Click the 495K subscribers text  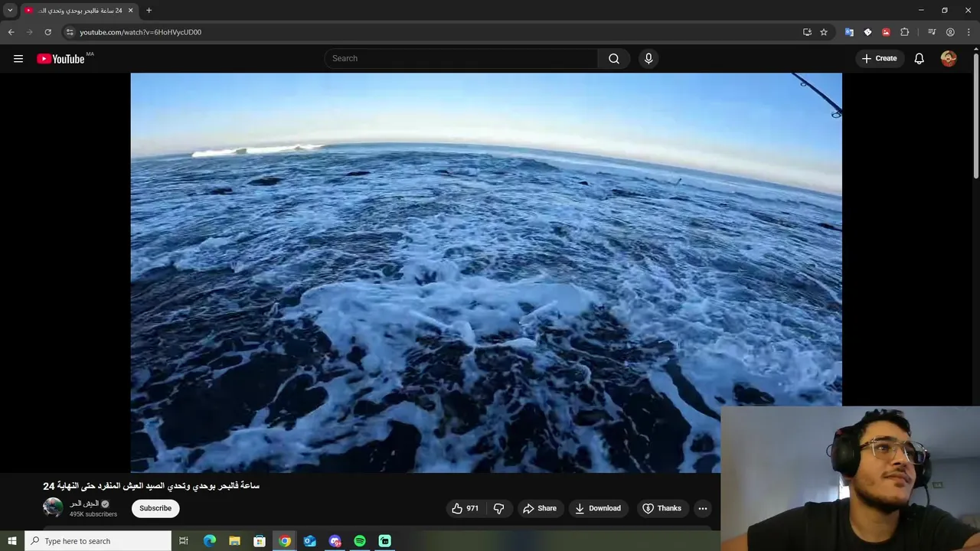[x=93, y=514]
